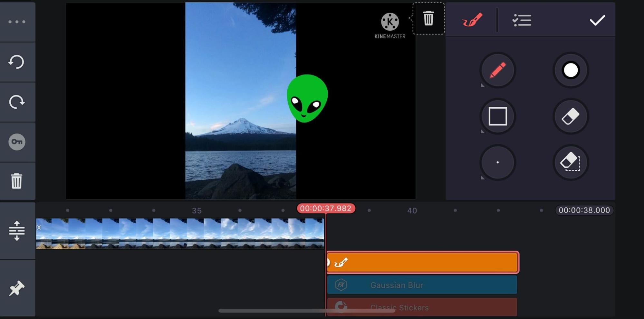Viewport: 644px width, 319px height.
Task: Open the checklist options tab
Action: click(522, 20)
